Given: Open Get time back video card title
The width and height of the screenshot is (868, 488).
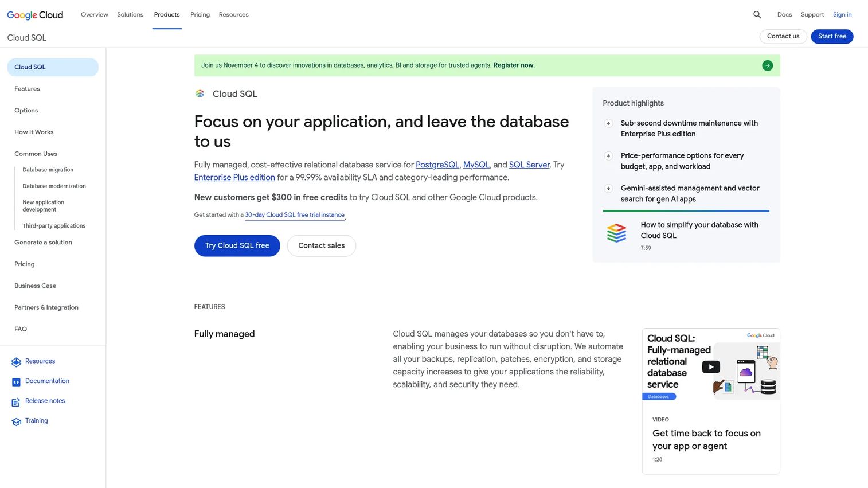Looking at the screenshot, I should point(706,440).
